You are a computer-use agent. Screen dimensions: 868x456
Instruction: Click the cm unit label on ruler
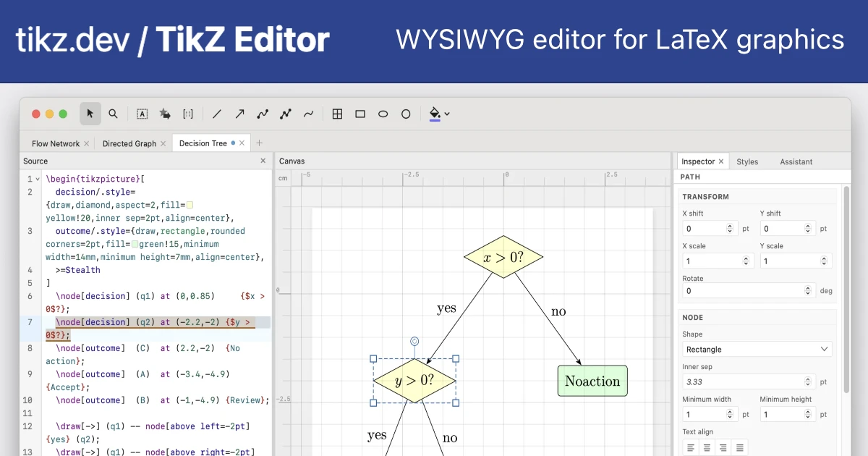(x=283, y=178)
